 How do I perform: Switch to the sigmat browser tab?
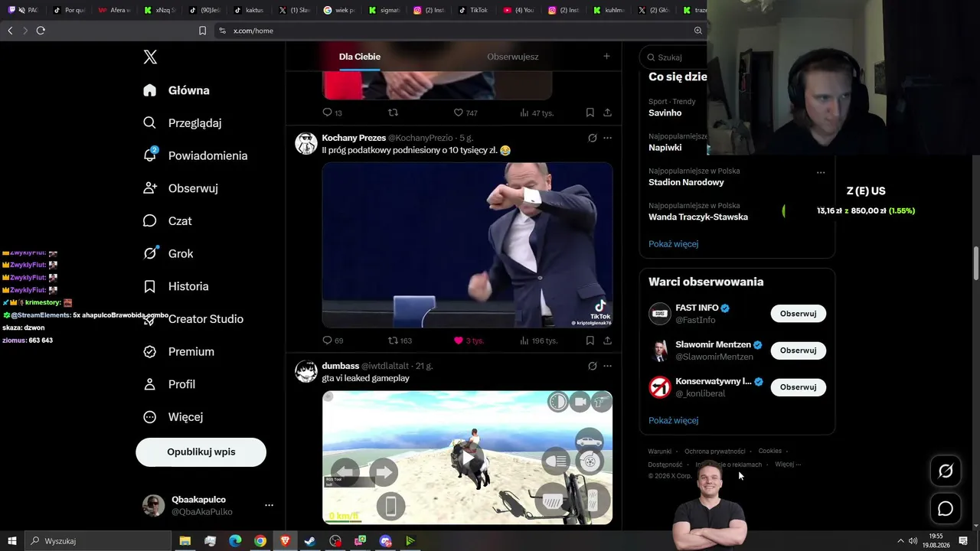[x=384, y=10]
